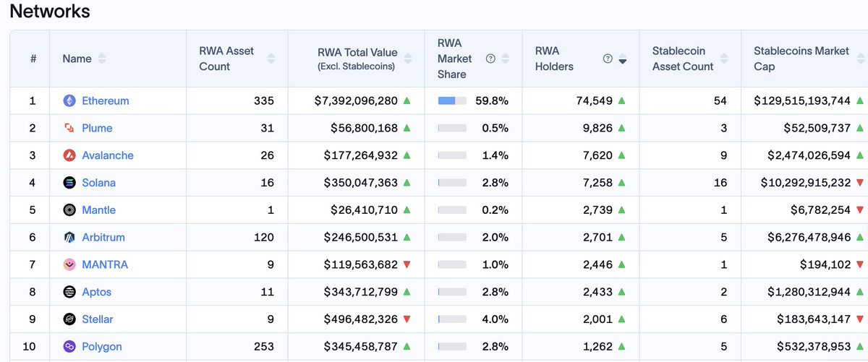
Task: Open the MANTRA network link
Action: coord(105,264)
